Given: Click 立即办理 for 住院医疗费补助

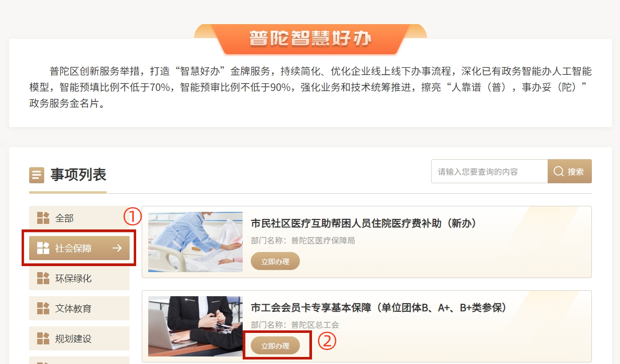Looking at the screenshot, I should (275, 261).
